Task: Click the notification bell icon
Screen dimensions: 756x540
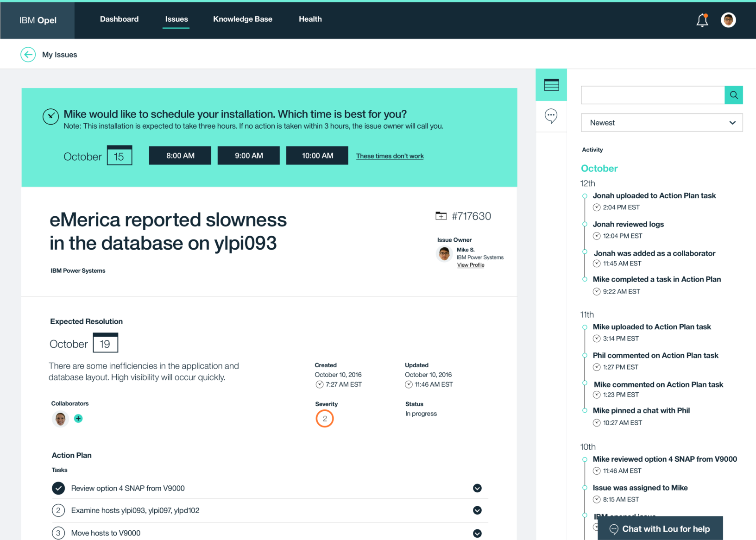Action: coord(702,20)
